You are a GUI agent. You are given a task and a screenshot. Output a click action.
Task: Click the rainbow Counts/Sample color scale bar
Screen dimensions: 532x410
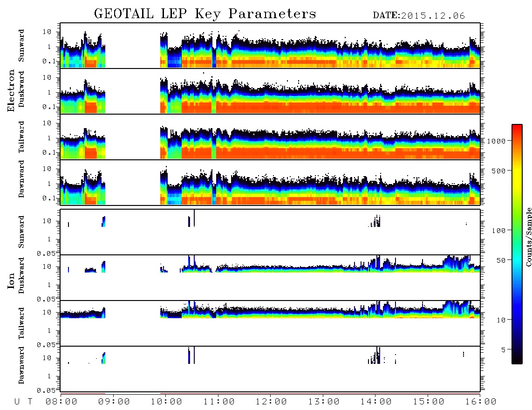[517, 244]
